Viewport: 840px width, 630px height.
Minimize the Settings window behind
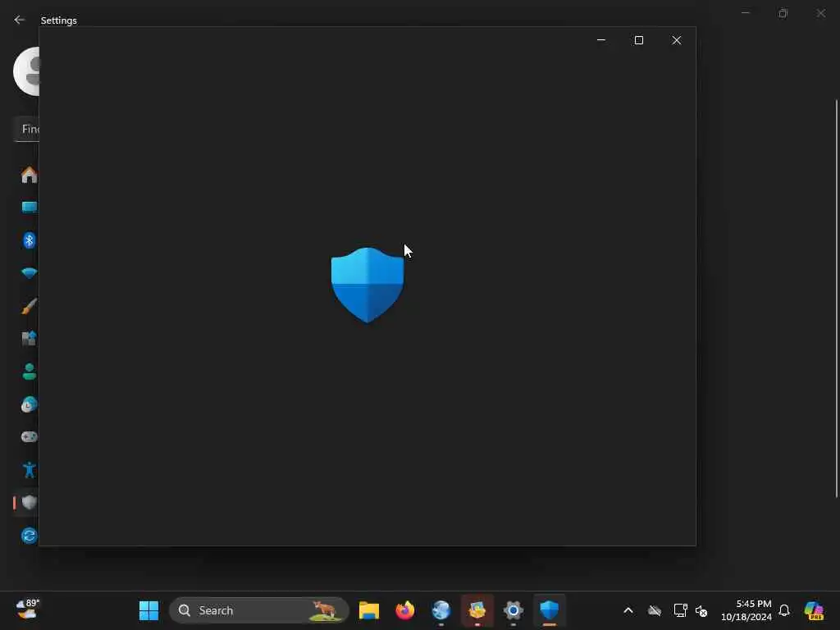click(x=745, y=13)
